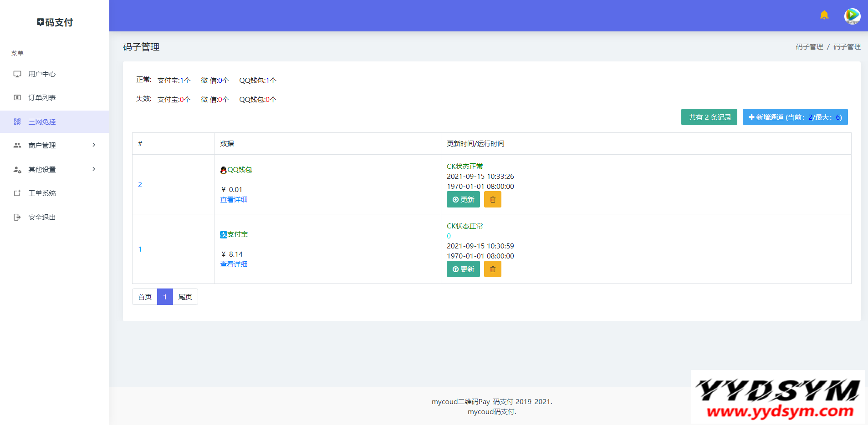
Task: Open 三网免挂 menu item
Action: [42, 122]
